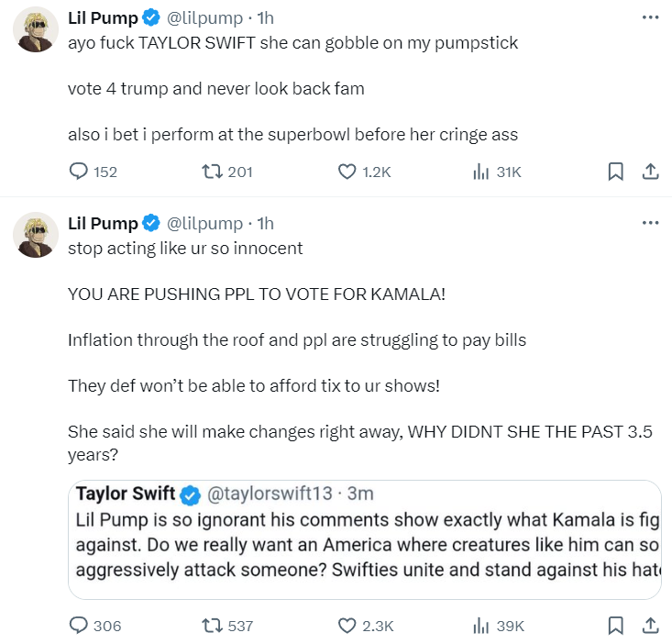The width and height of the screenshot is (672, 644).
Task: Open the quoted Taylor Swift tweet
Action: 364,539
